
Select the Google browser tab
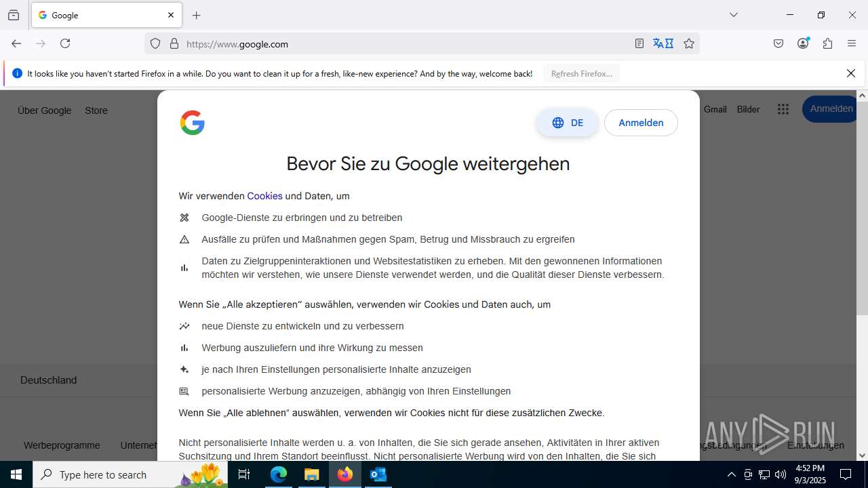point(106,15)
